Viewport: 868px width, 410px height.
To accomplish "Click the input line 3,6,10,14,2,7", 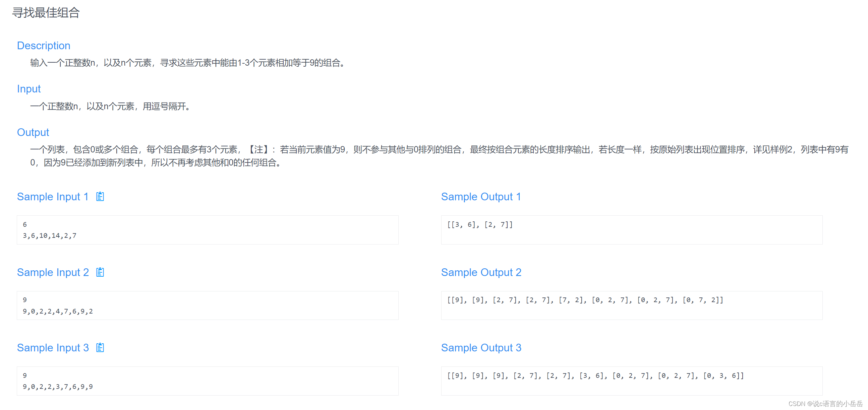I will 50,235.
